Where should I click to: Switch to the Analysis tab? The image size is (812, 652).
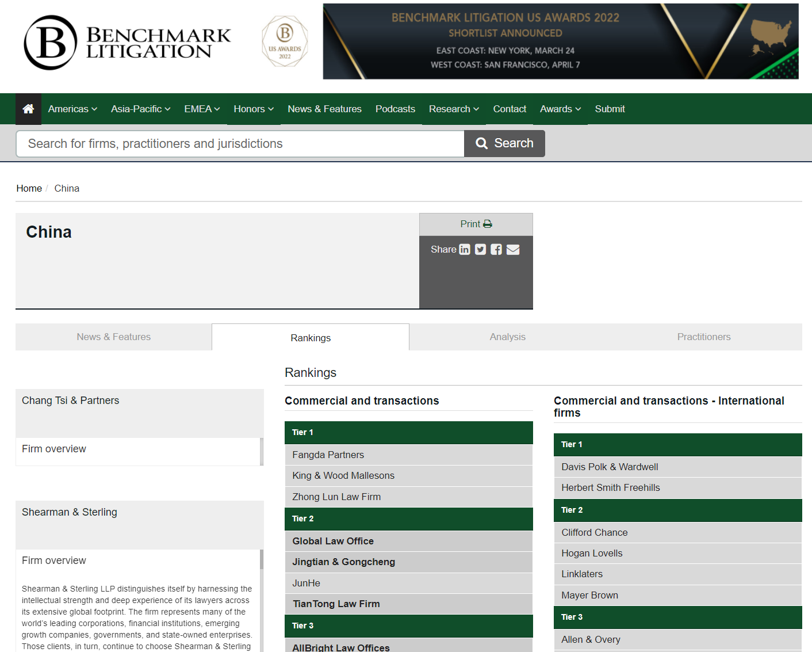pos(508,337)
